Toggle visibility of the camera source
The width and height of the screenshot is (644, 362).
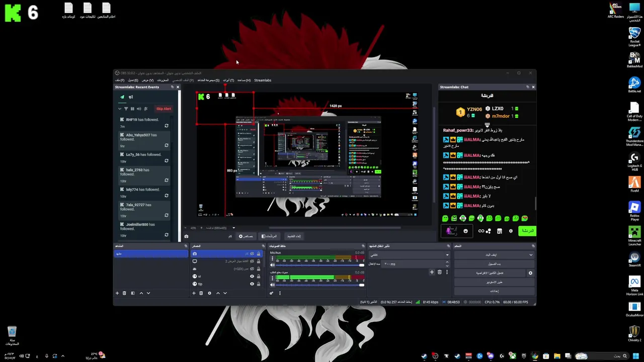(252, 254)
